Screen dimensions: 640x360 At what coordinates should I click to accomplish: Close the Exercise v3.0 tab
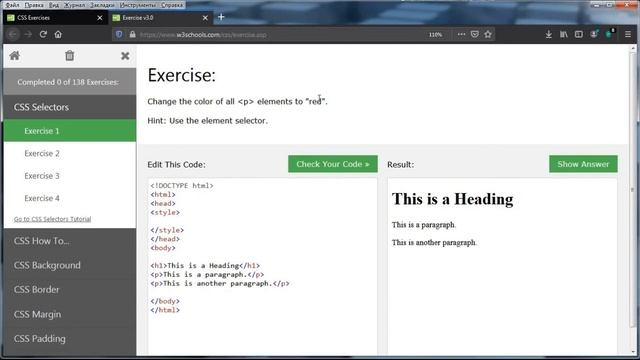[205, 18]
